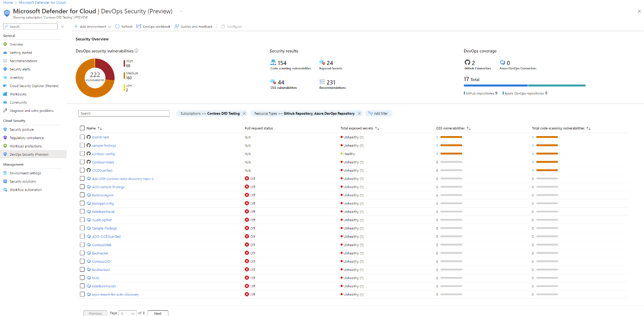Click the DevOps coverage repositories bar
This screenshot has width=644, height=316.
pyautogui.click(x=525, y=85)
